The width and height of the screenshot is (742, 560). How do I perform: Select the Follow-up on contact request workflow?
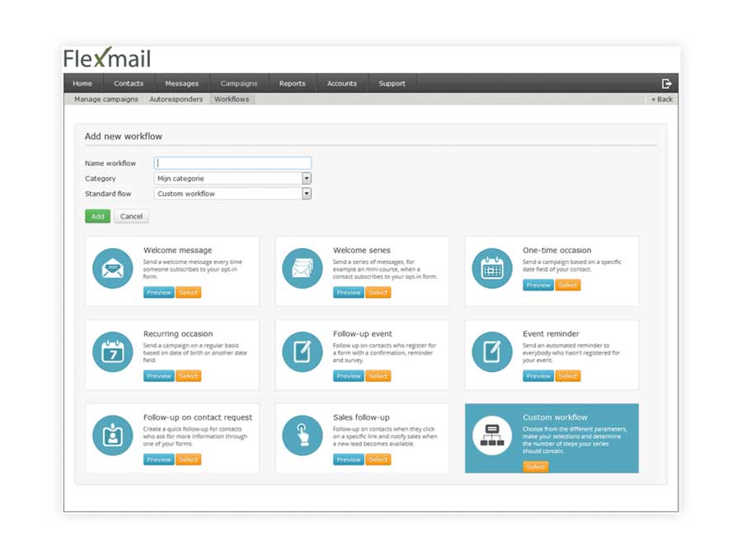[188, 459]
